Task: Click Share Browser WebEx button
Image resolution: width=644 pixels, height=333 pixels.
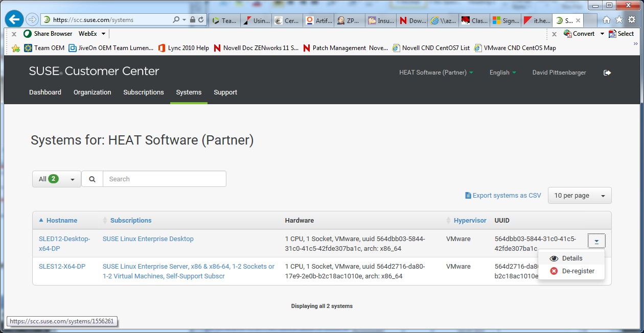Action: coord(48,34)
